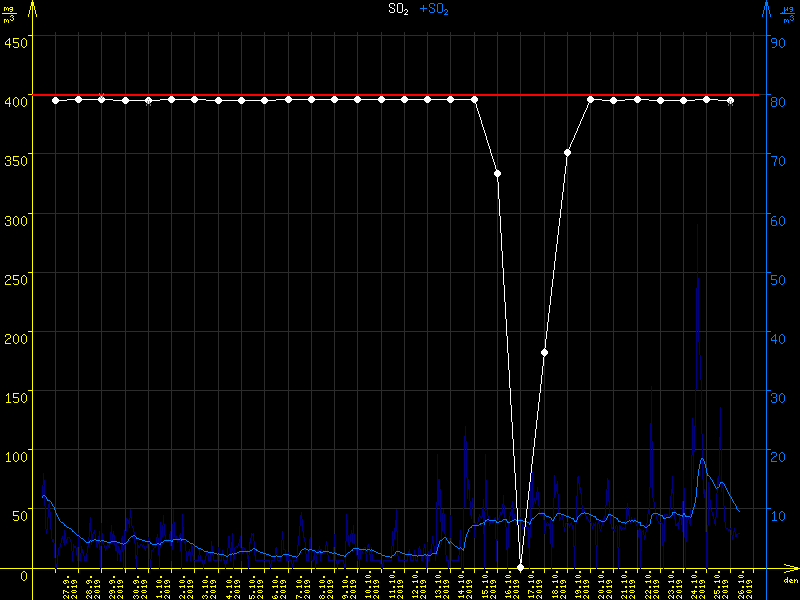
Task: Click the yellow unit label above left axis
Action: [9, 14]
